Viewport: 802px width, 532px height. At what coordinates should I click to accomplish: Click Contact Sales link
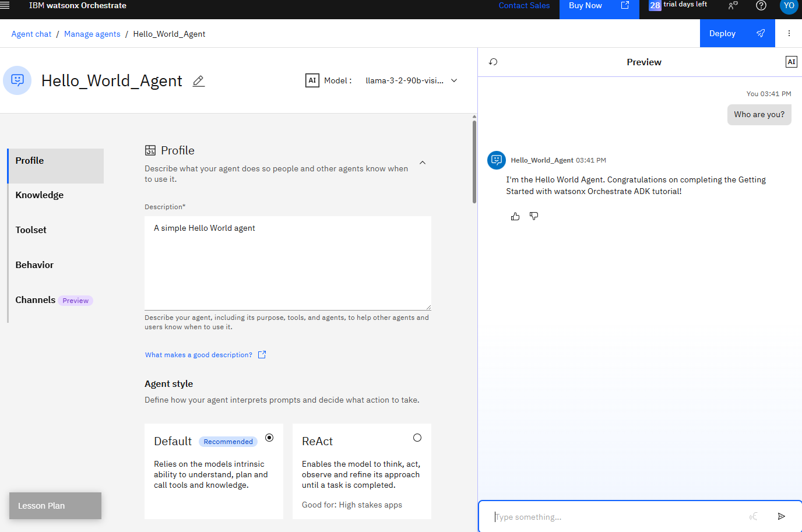[x=524, y=5]
